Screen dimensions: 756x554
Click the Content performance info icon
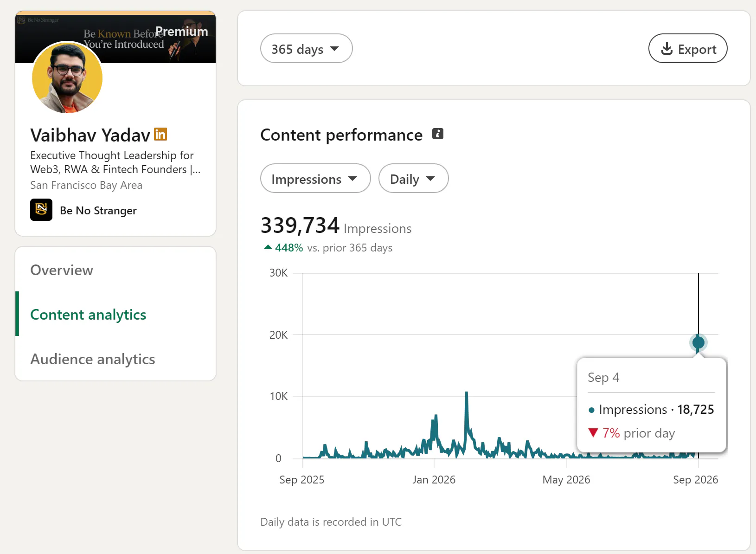(438, 134)
